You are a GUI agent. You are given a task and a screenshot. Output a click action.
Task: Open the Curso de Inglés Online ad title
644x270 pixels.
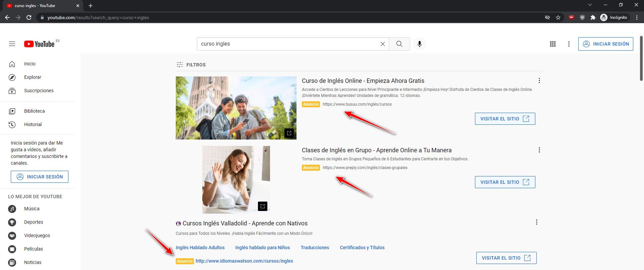pyautogui.click(x=363, y=81)
